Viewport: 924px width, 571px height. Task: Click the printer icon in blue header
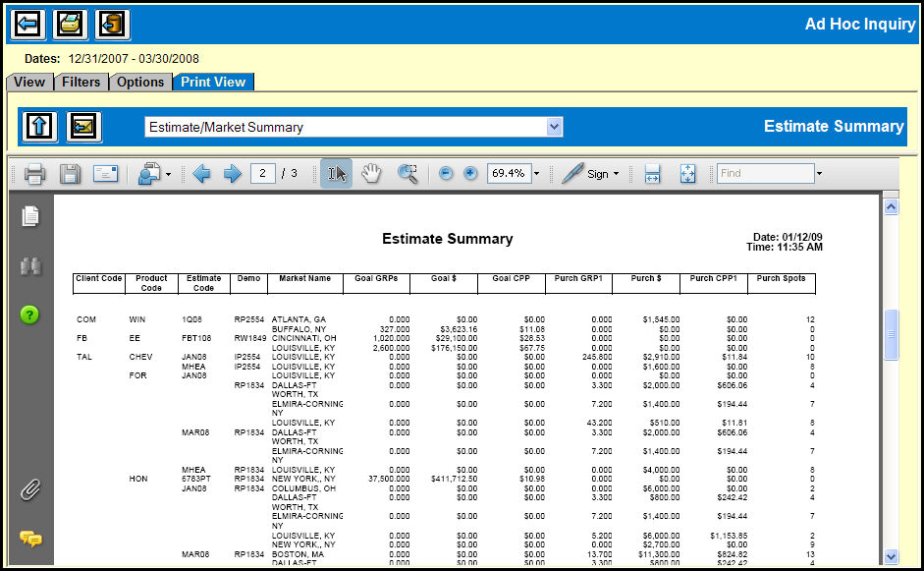(x=70, y=25)
